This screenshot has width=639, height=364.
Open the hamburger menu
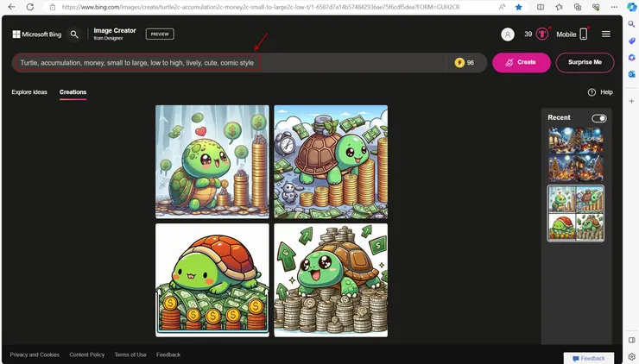pos(606,35)
